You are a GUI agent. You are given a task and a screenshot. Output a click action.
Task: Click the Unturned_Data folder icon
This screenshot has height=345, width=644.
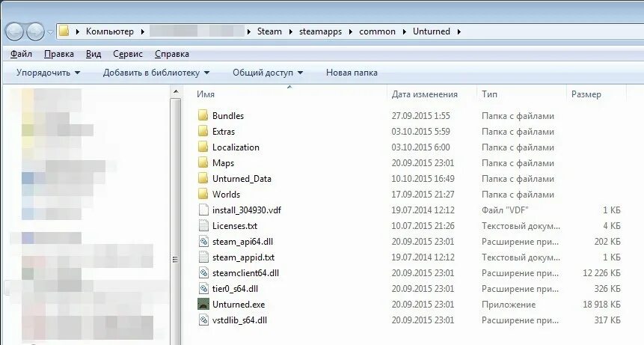click(203, 178)
